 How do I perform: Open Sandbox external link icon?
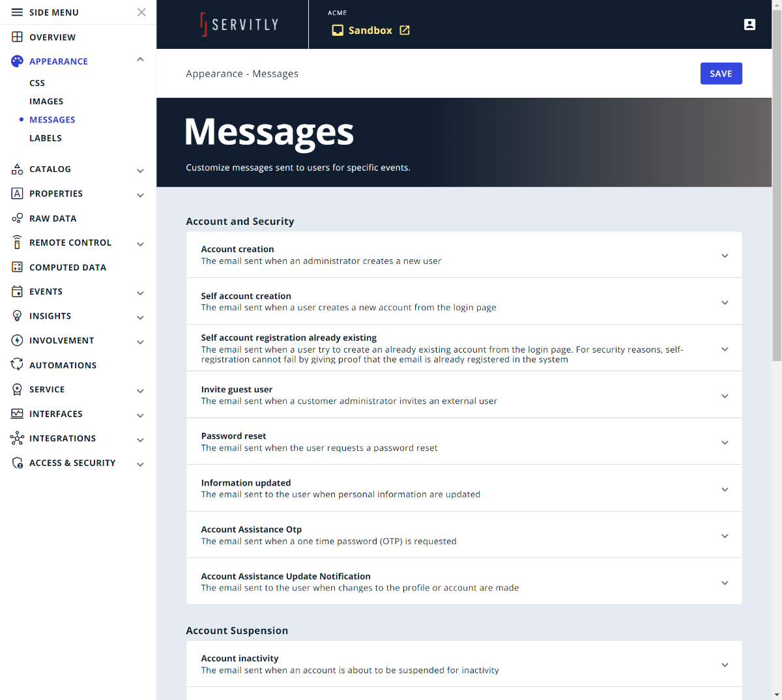point(405,31)
